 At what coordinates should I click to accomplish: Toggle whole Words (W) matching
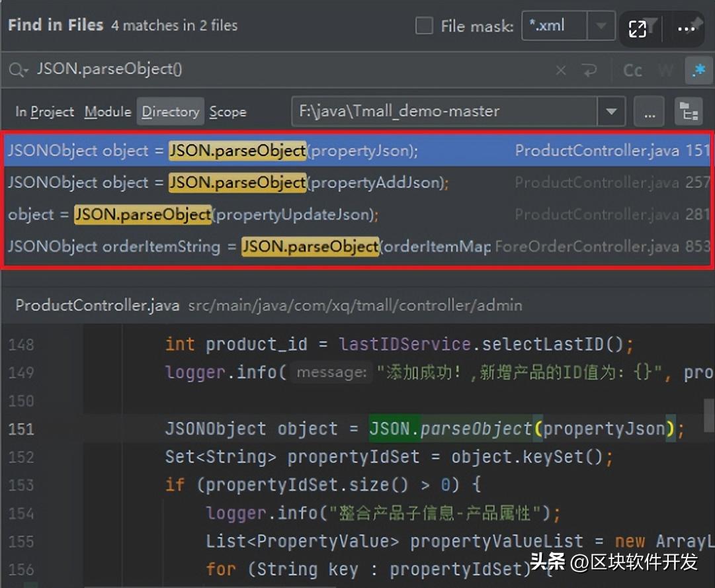click(x=665, y=70)
